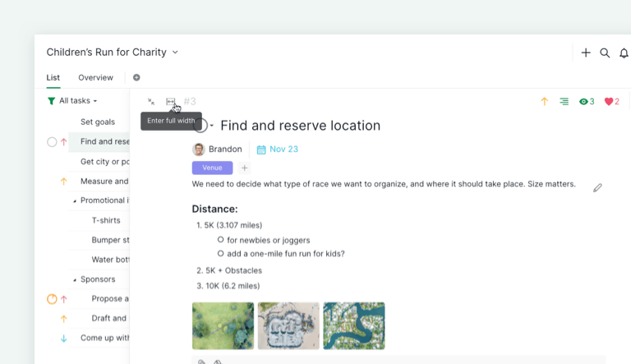The width and height of the screenshot is (631, 364).
Task: Open search with the magnifier icon
Action: tap(605, 53)
